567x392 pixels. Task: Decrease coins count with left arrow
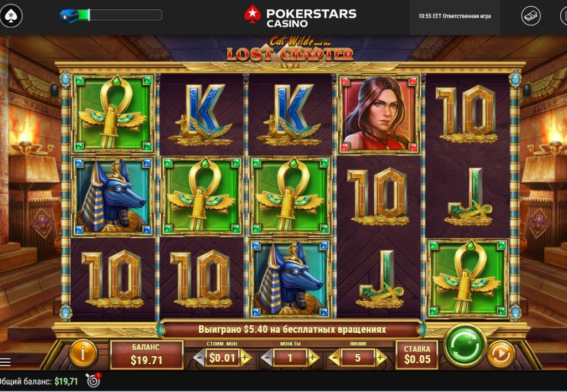266,358
